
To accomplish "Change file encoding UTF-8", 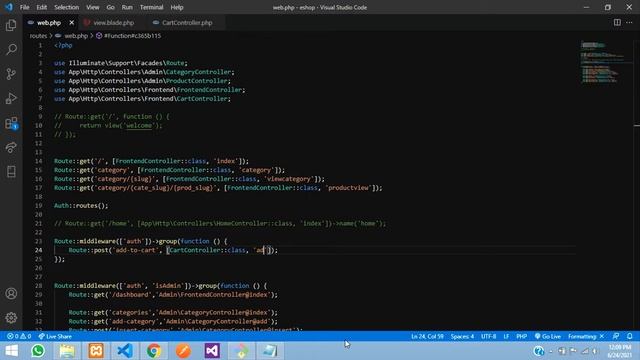I will (x=488, y=336).
